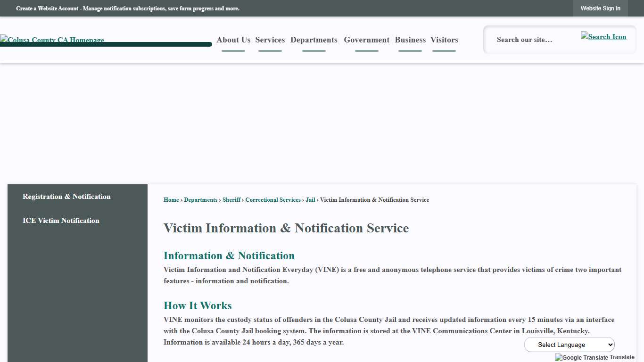The image size is (644, 362).
Task: Open the Visitors menu
Action: (444, 40)
